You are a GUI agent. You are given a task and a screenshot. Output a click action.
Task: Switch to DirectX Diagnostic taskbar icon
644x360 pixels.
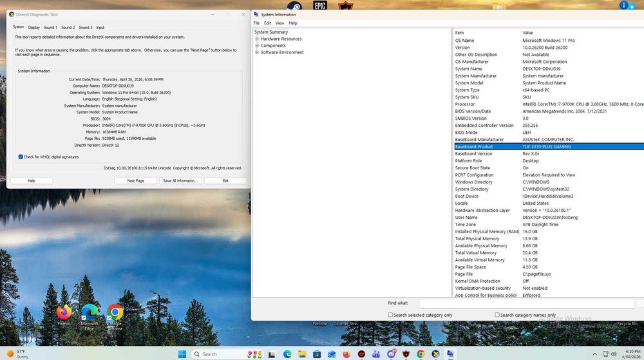436,354
